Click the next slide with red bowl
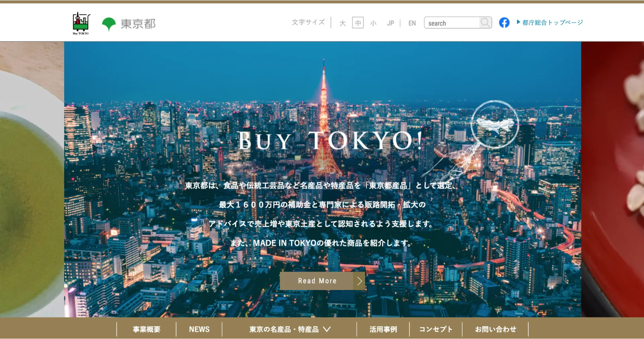 tap(612, 179)
